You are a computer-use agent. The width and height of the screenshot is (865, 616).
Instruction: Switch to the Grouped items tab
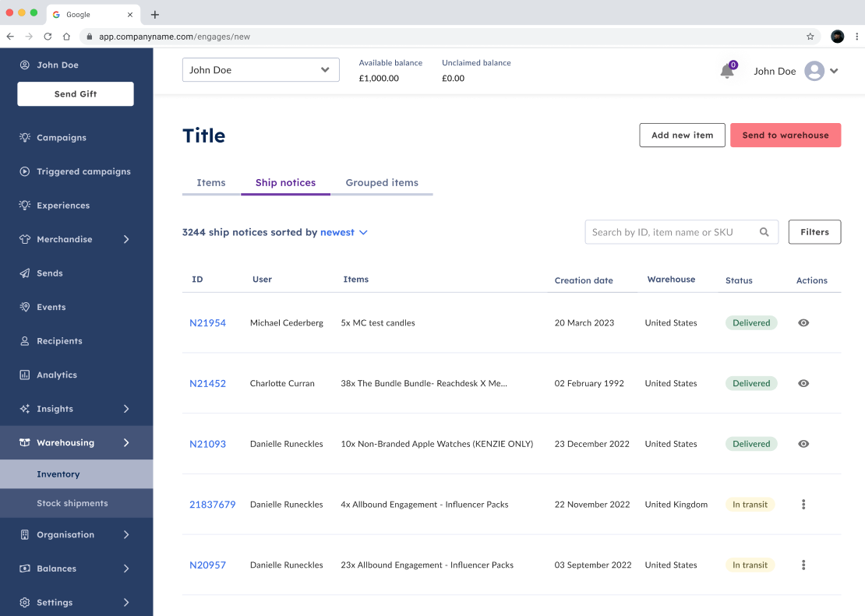382,182
